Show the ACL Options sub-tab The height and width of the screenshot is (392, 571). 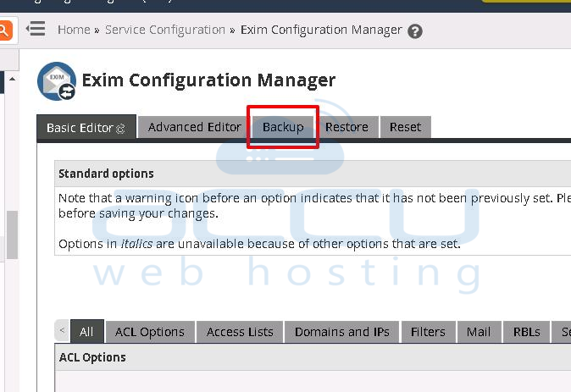150,332
